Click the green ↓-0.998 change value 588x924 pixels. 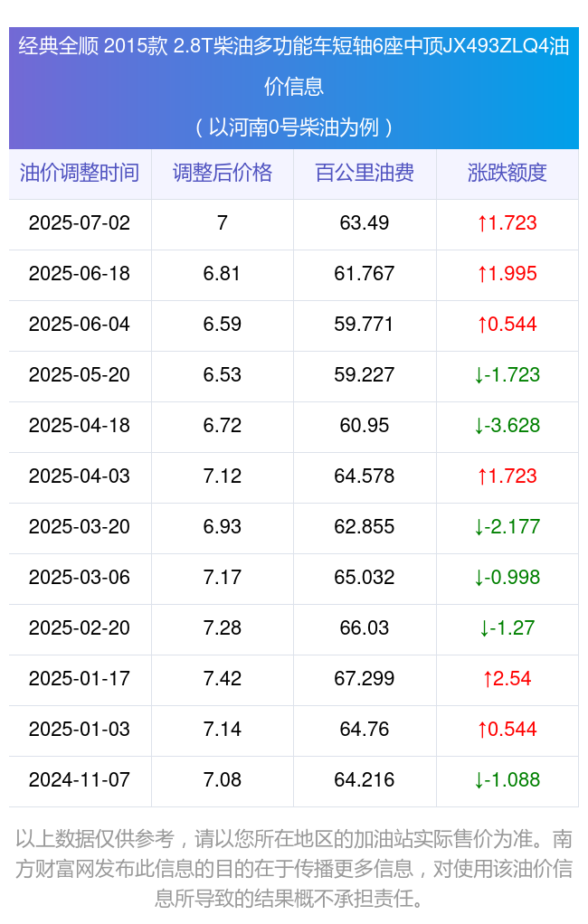(x=507, y=578)
